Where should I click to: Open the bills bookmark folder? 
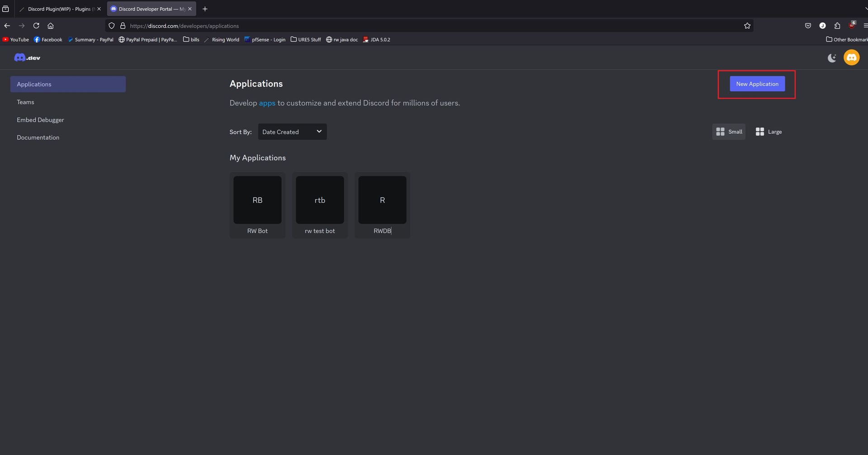pyautogui.click(x=191, y=40)
